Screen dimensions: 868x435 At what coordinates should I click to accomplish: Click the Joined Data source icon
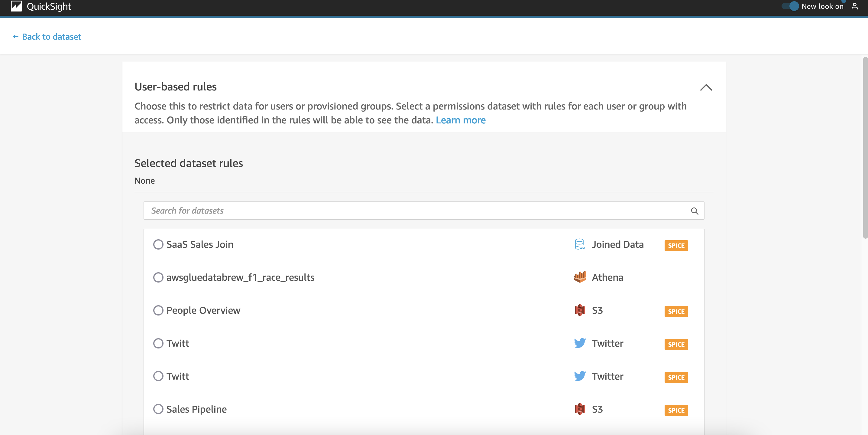click(580, 244)
